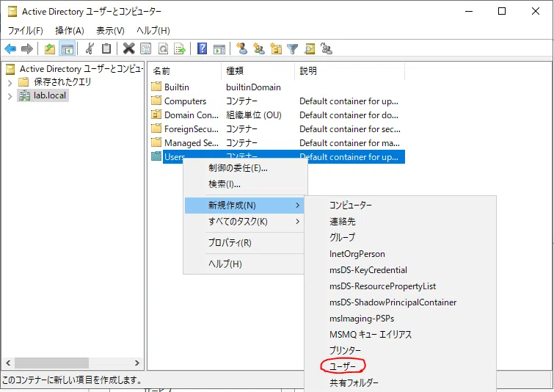Click the Paste clipboard toolbar icon

tap(106, 48)
